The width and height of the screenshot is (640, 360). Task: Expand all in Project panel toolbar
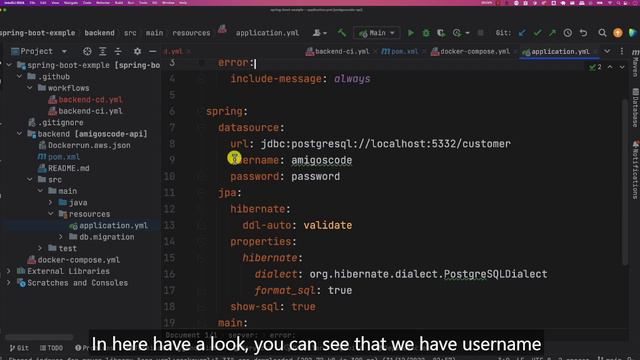coord(102,51)
